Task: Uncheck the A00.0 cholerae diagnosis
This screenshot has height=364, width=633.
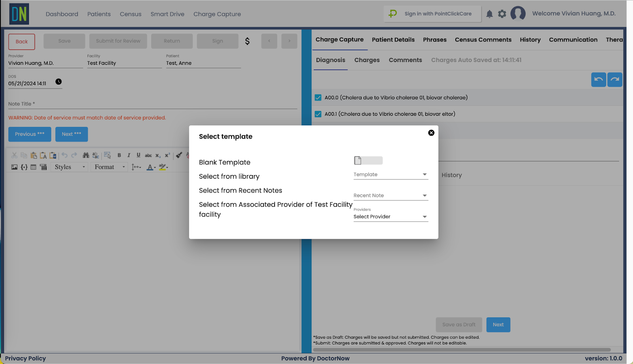Action: [x=318, y=98]
